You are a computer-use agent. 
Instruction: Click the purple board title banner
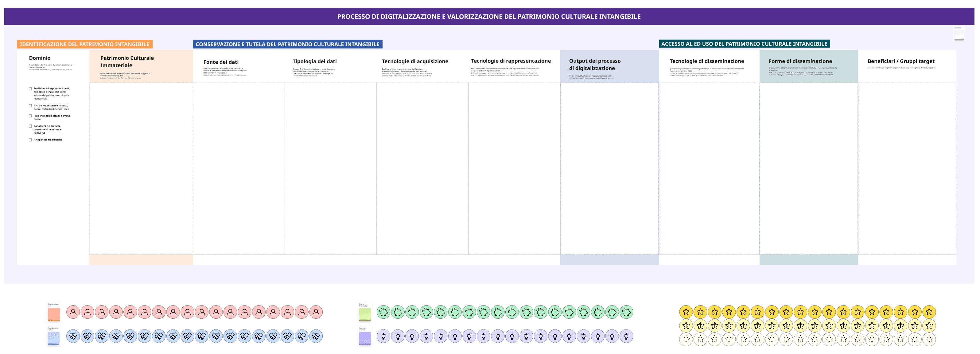click(x=489, y=16)
